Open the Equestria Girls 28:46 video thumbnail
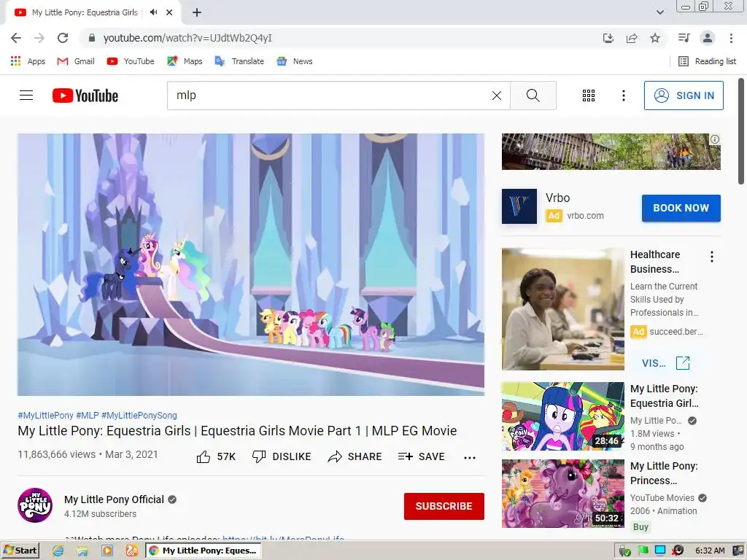This screenshot has height=560, width=747. (x=562, y=416)
